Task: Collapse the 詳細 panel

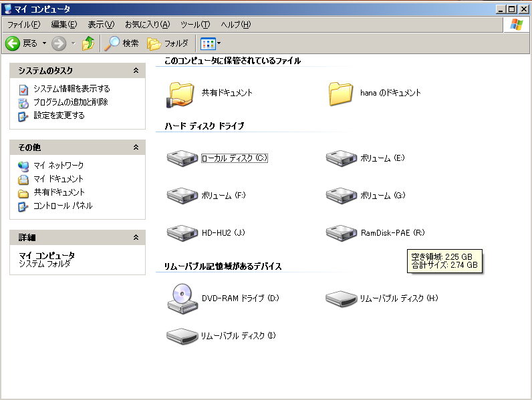Action: [x=136, y=237]
